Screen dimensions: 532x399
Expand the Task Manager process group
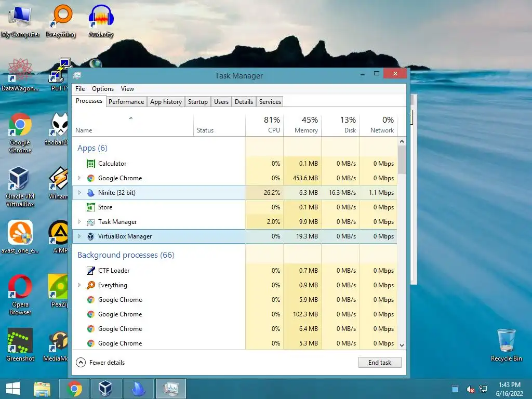tap(79, 222)
